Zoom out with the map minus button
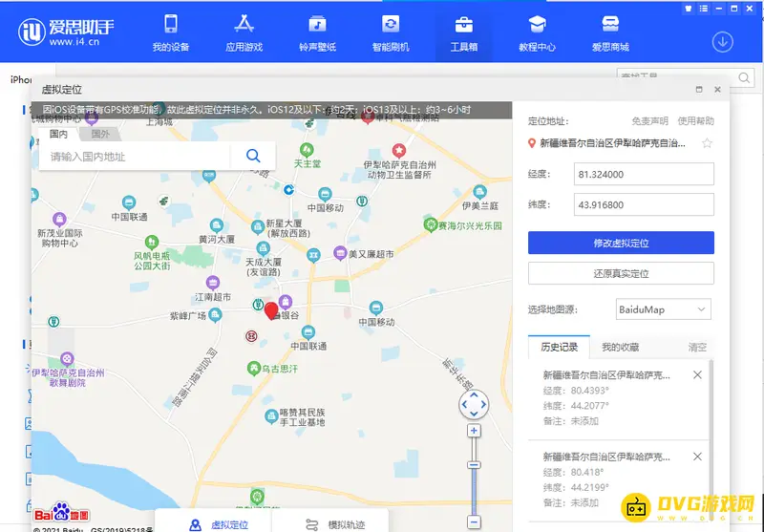The width and height of the screenshot is (764, 532). 474,521
